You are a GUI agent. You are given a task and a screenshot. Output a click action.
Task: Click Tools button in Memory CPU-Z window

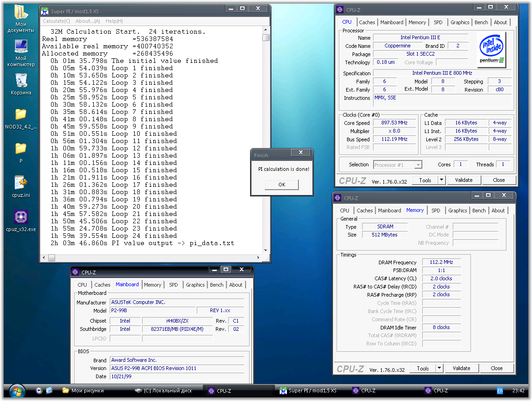[x=422, y=368]
